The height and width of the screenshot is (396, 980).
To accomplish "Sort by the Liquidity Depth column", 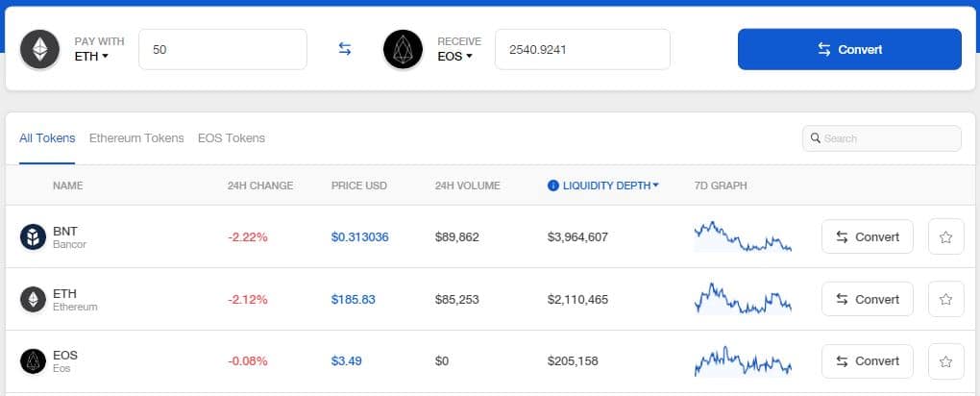I will tap(610, 186).
